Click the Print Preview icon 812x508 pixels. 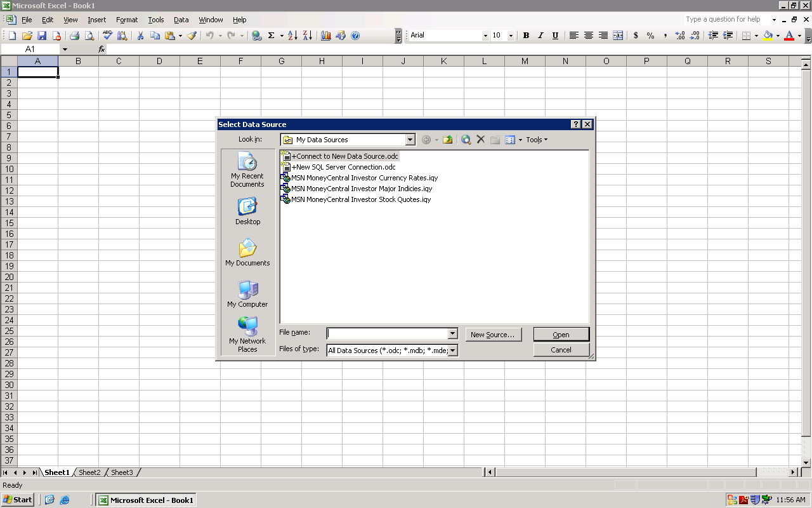click(x=89, y=36)
